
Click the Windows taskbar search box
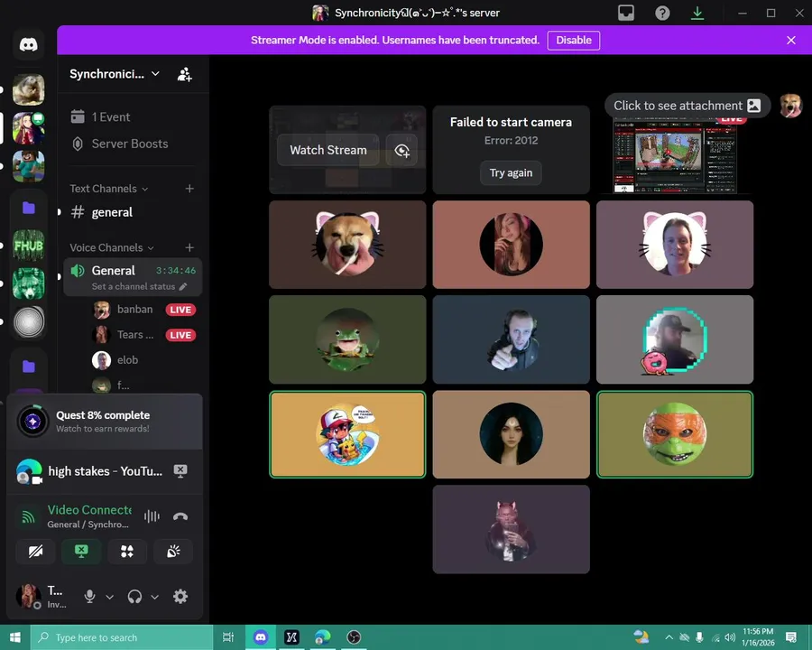coord(122,637)
